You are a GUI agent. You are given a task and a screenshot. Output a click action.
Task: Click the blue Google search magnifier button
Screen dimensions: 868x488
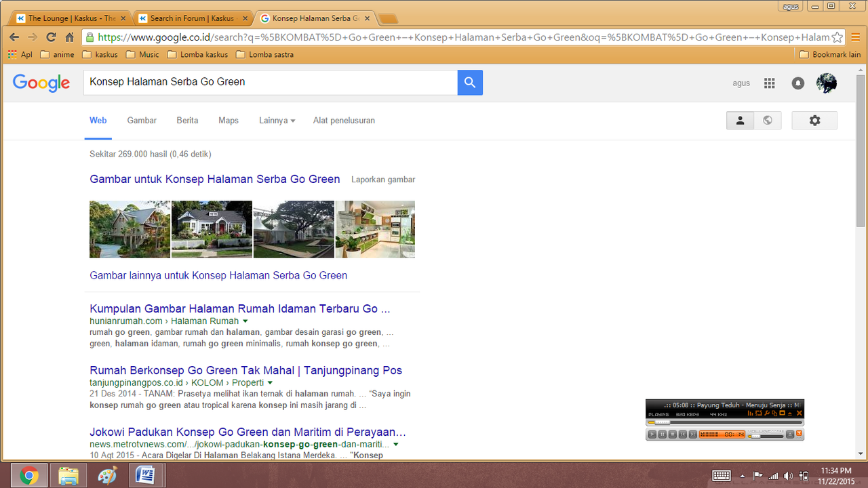(470, 83)
